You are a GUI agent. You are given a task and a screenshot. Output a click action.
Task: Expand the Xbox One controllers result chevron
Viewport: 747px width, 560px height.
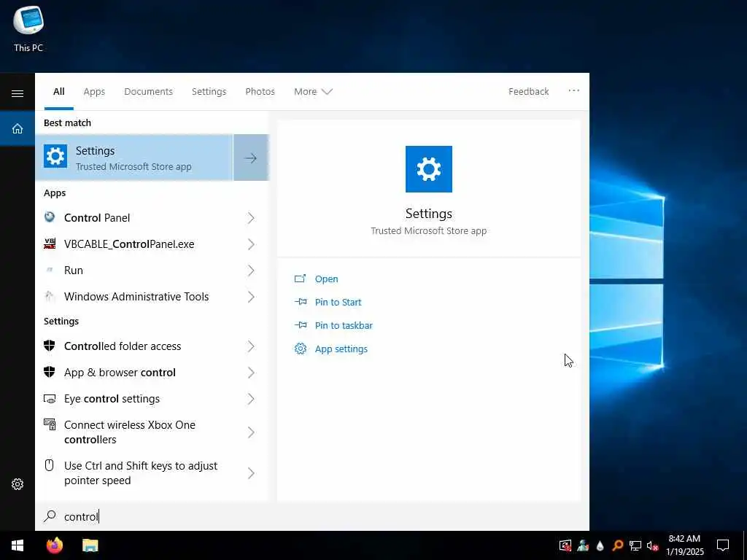point(251,432)
